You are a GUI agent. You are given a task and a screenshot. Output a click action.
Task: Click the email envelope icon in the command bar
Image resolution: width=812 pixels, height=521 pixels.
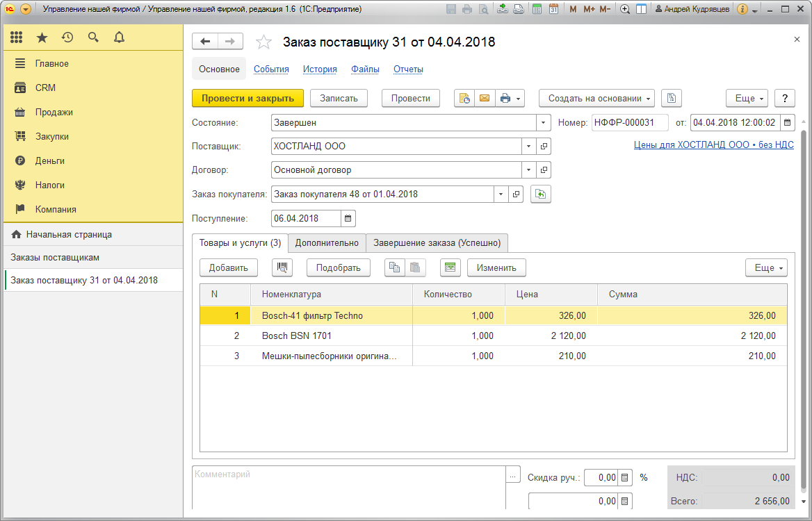[x=485, y=99]
